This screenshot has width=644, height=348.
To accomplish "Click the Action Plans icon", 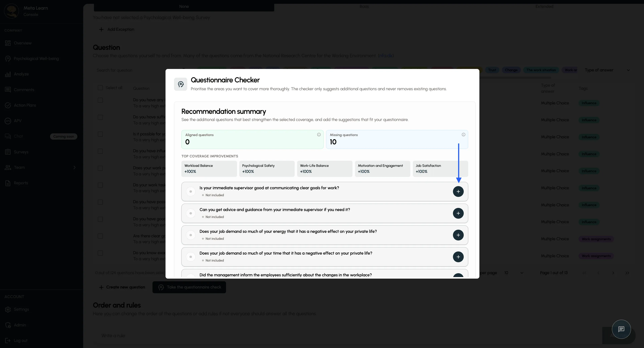I will [x=8, y=105].
